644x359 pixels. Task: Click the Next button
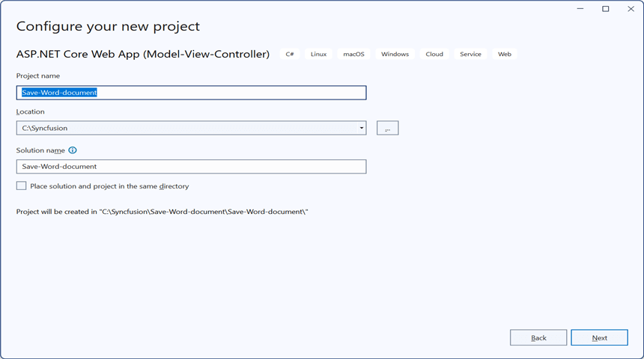coord(599,337)
